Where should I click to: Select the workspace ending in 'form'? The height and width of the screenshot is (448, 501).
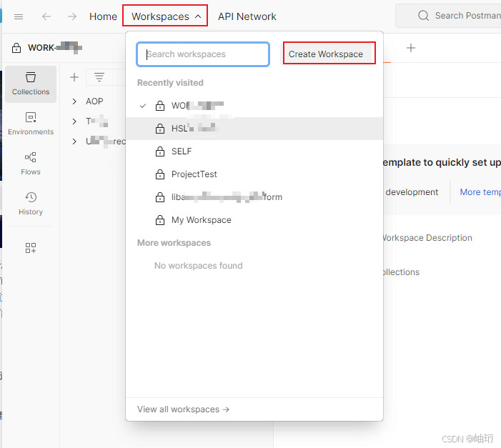254,197
